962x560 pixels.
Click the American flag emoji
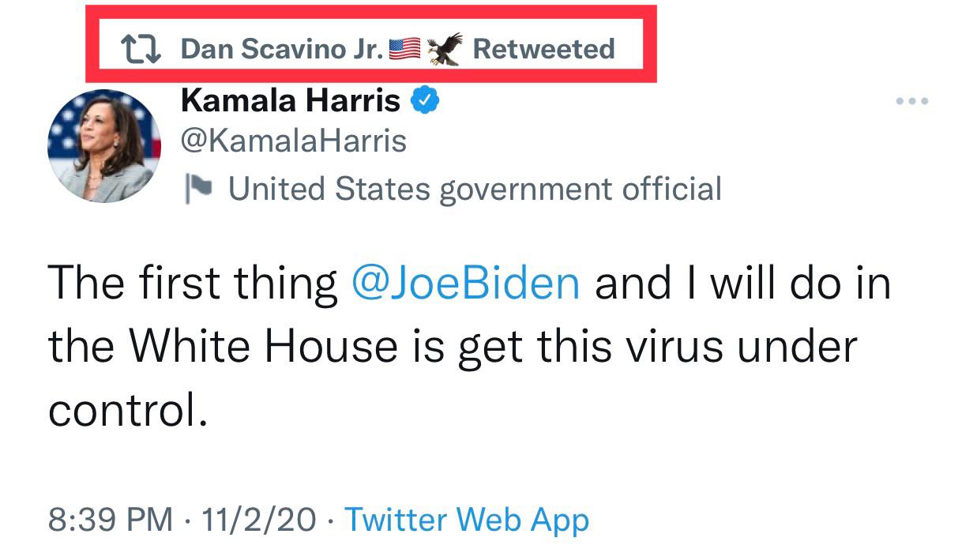pos(404,49)
